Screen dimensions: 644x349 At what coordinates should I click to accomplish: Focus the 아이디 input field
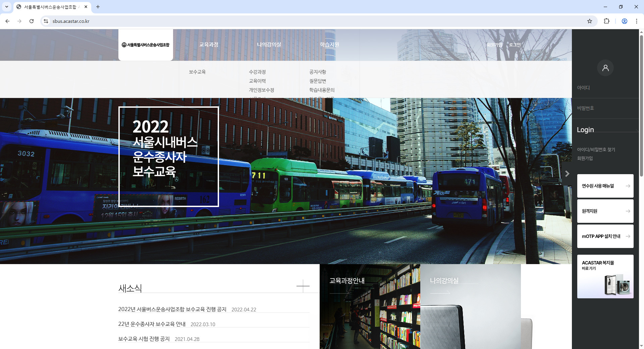click(x=605, y=88)
